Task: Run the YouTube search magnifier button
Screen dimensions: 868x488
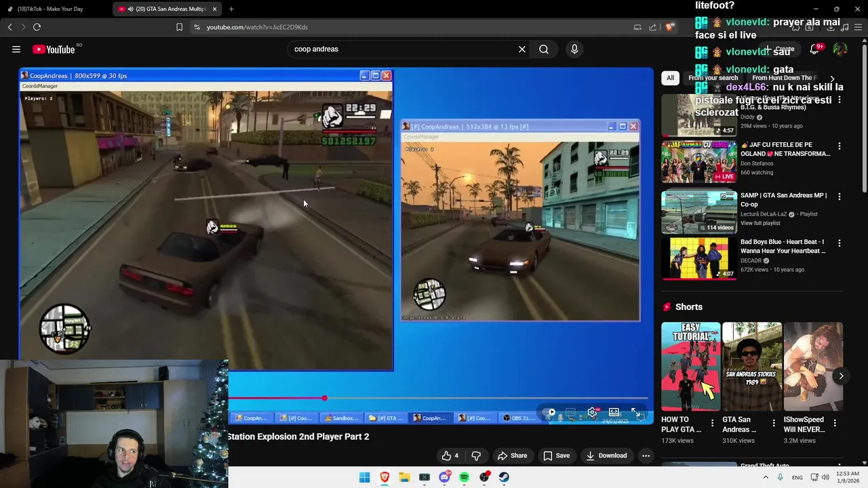Action: tap(544, 49)
